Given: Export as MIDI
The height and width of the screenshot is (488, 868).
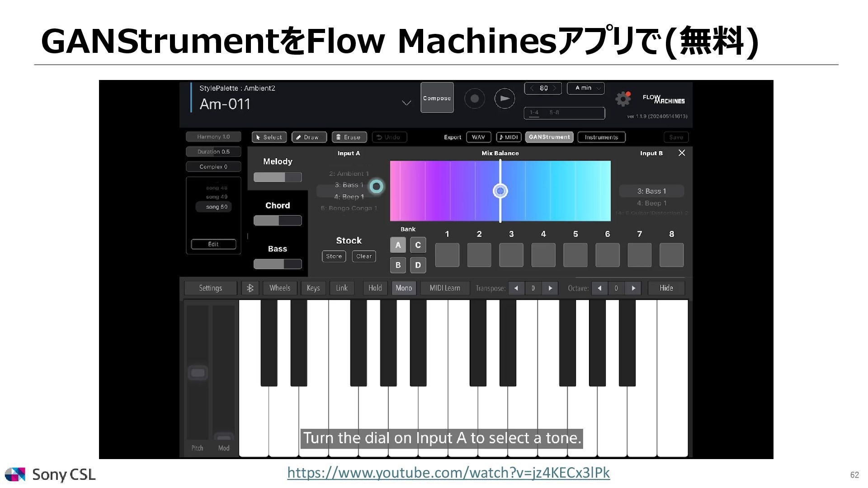Looking at the screenshot, I should pos(509,137).
